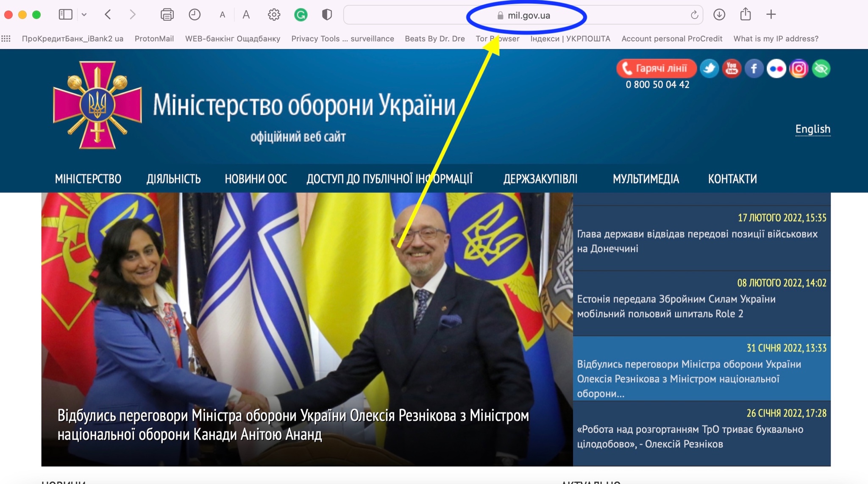Viewport: 868px width, 484px height.
Task: Click the Twitter icon in site header
Action: (709, 69)
